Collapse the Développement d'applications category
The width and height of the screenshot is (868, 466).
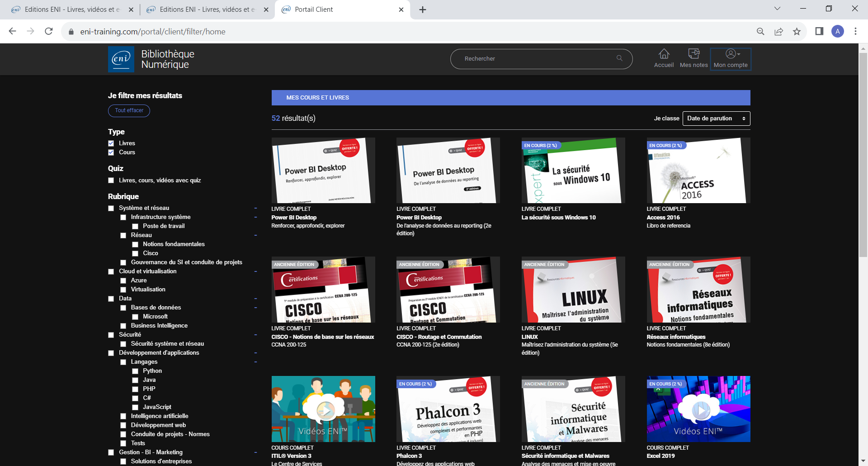255,353
